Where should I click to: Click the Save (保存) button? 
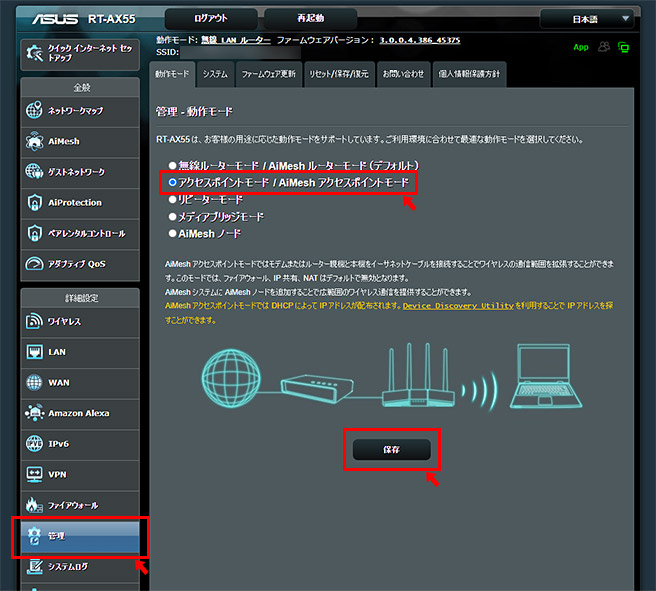click(390, 450)
